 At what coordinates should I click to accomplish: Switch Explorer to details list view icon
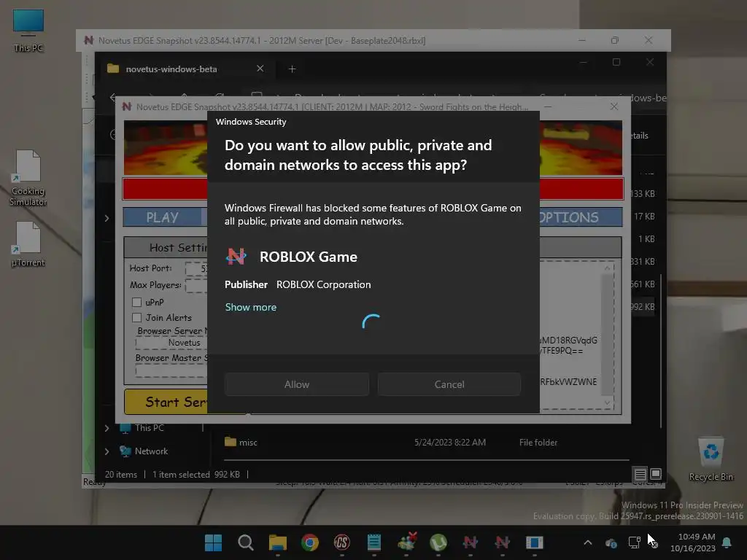point(640,474)
